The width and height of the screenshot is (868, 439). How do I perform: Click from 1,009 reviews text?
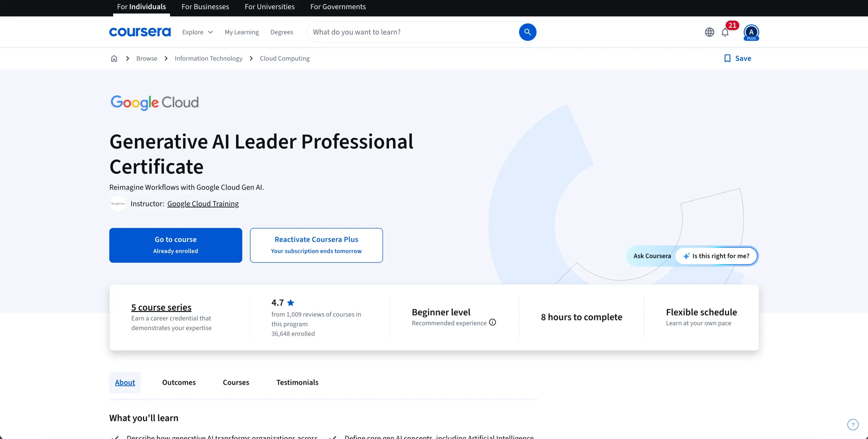(316, 319)
